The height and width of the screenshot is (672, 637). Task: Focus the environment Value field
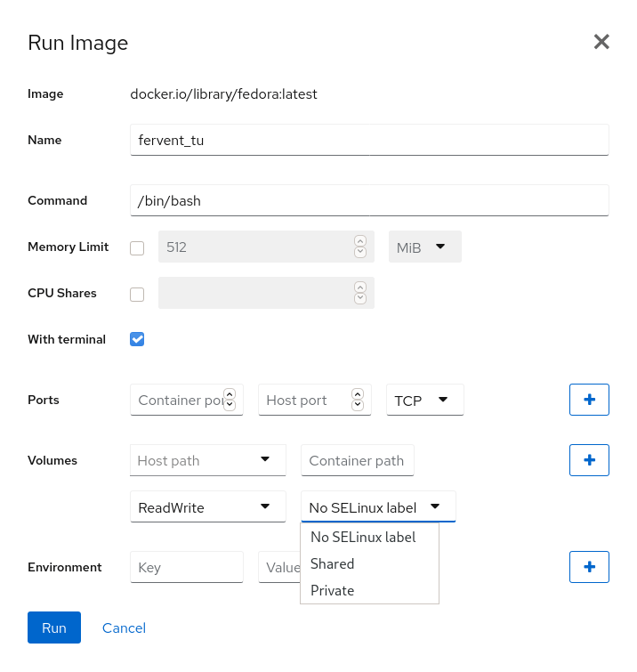click(279, 567)
